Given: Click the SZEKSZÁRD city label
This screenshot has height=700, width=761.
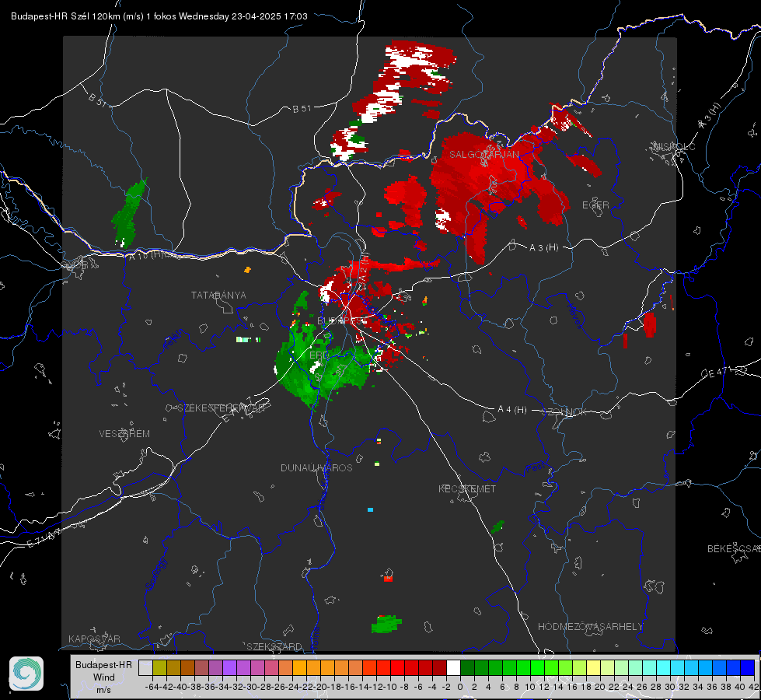Looking at the screenshot, I should (x=274, y=646).
